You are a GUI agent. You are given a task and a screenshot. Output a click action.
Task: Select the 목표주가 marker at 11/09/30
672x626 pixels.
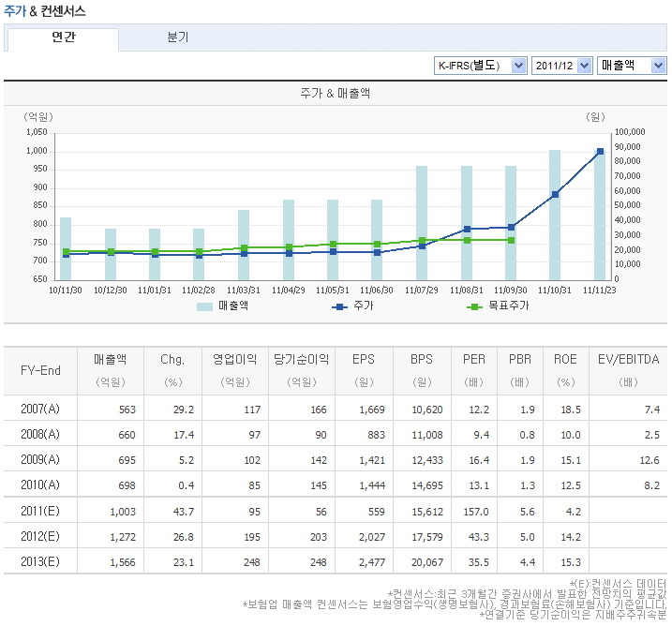(511, 240)
